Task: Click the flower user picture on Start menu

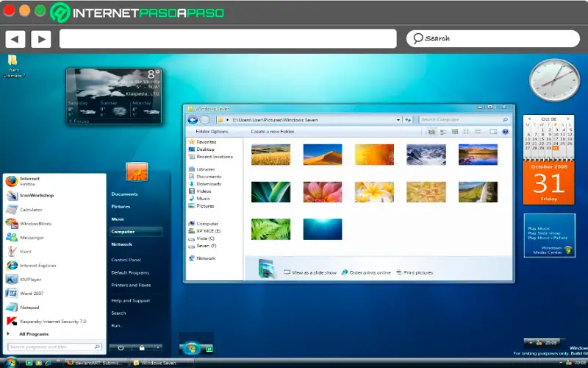Action: [x=137, y=171]
